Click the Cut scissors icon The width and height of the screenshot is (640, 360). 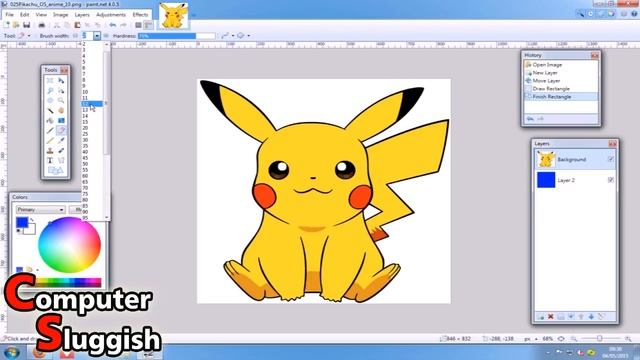(x=57, y=25)
